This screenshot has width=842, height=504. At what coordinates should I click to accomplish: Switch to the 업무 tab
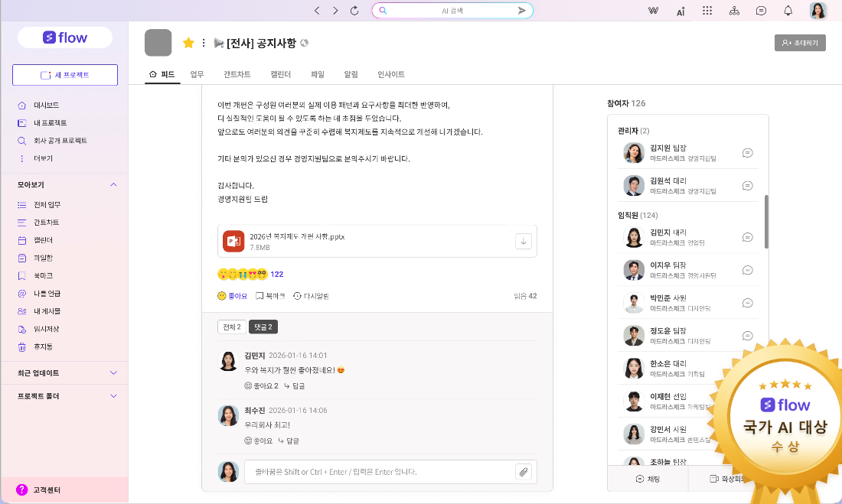click(197, 74)
